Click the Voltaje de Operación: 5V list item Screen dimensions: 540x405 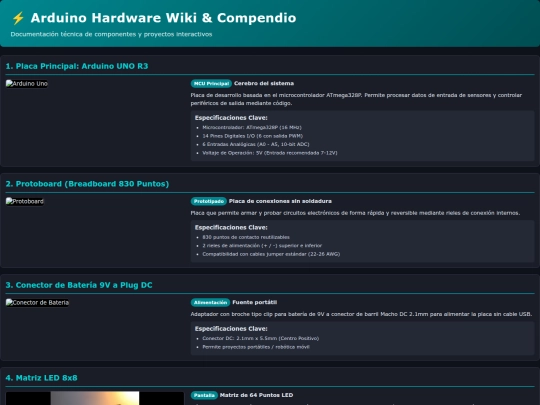pyautogui.click(x=270, y=153)
